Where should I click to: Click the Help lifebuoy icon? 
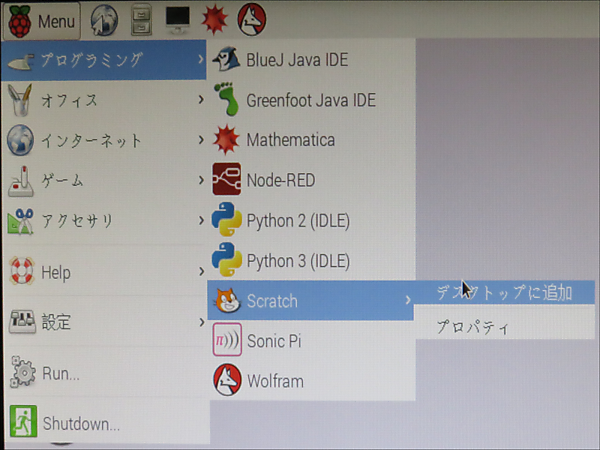tap(21, 271)
